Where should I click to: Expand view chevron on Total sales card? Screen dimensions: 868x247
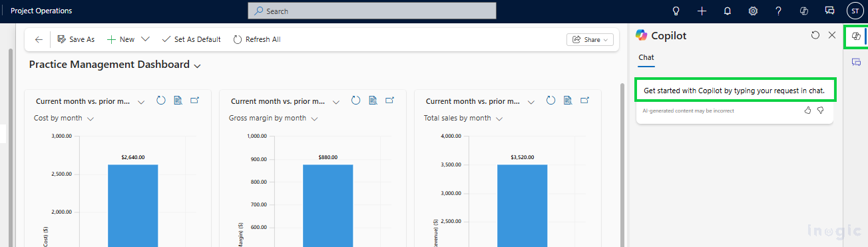tap(531, 102)
